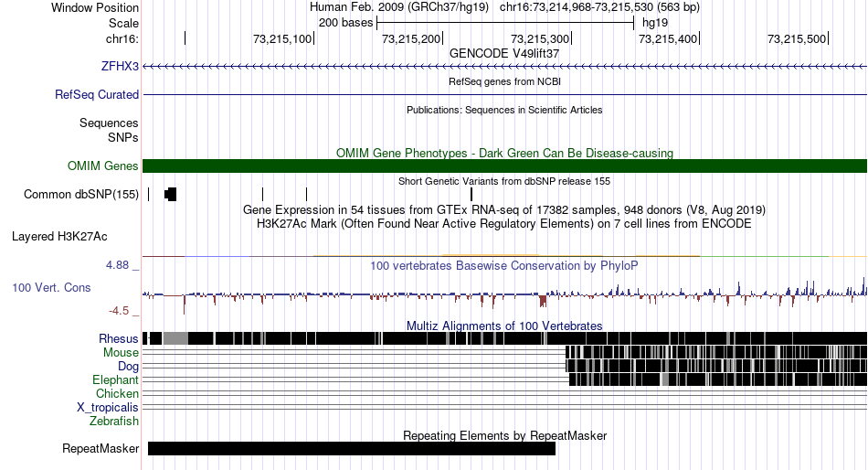Click the Common dbSNP(155) track label
Image resolution: width=868 pixels, height=470 pixels.
click(81, 194)
